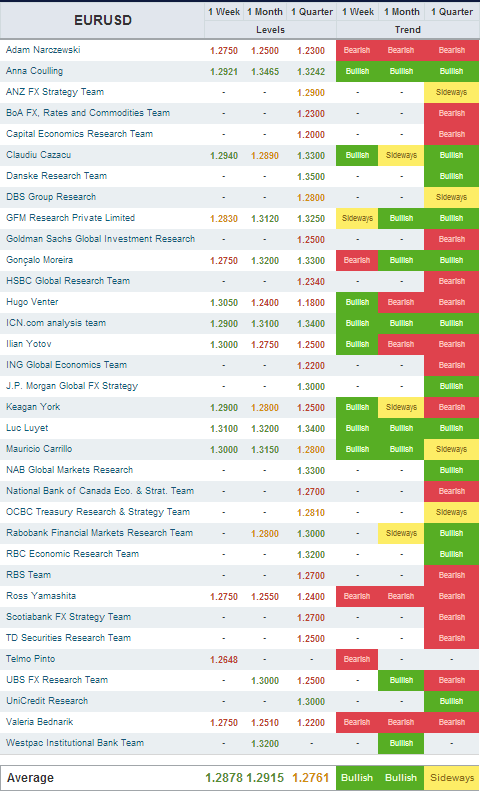This screenshot has height=793, width=480.
Task: Click Scotiabank FX Strategy Team
Action: pos(68,616)
